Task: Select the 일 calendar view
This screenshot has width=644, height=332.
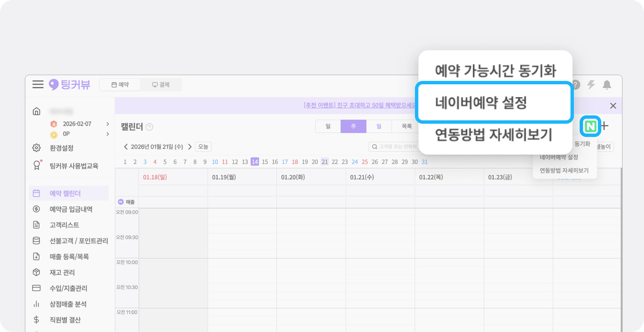Action: 328,126
